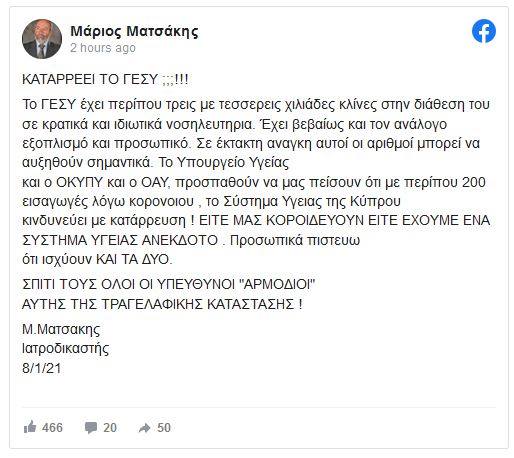Image resolution: width=514 pixels, height=458 pixels.
Task: Click the '8/1/21' date text
Action: (x=42, y=368)
